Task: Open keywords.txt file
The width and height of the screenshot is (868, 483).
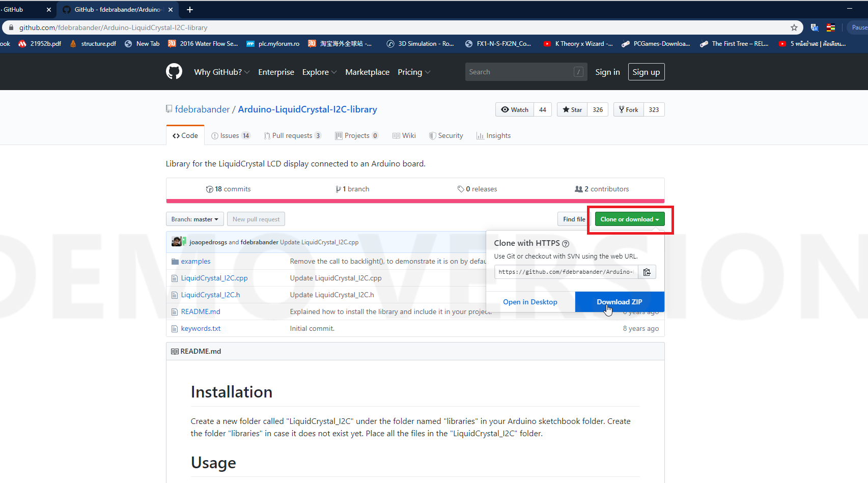Action: tap(201, 328)
